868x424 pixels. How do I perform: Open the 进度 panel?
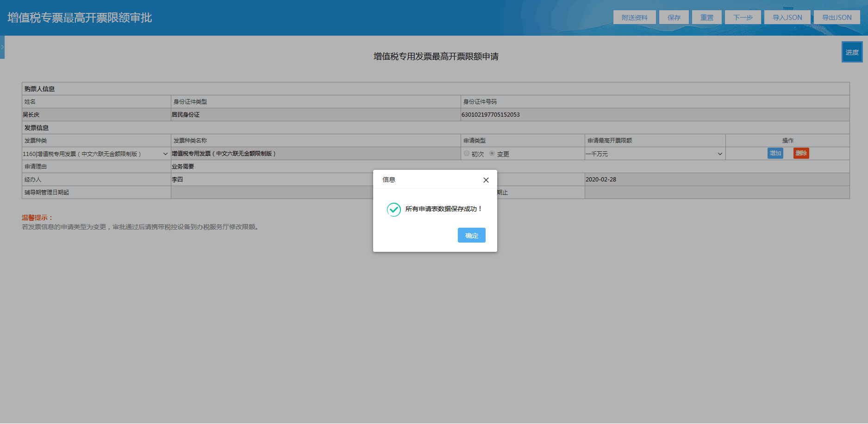(852, 52)
